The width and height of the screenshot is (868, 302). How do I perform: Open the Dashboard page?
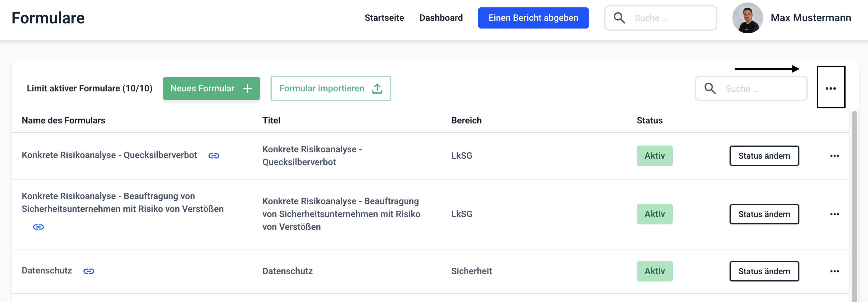click(441, 18)
